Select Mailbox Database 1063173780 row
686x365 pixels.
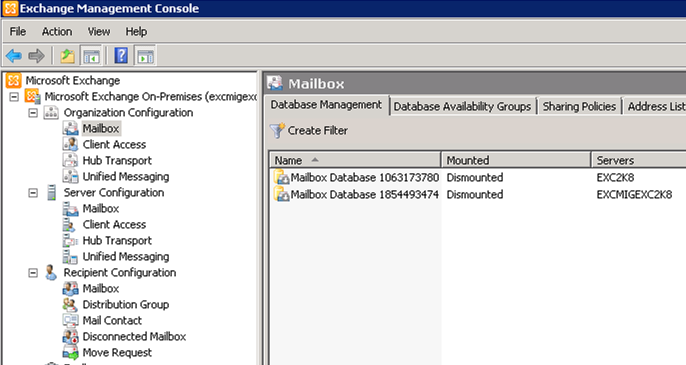tap(478, 178)
